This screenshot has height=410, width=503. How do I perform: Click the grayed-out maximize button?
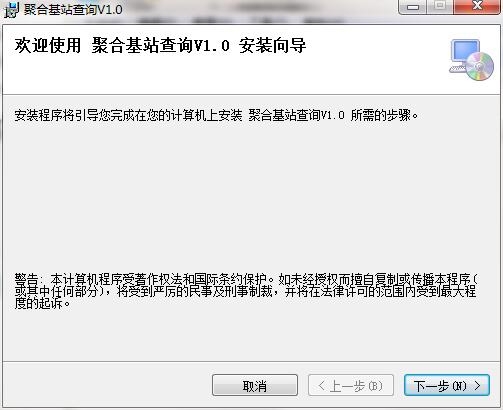(x=440, y=7)
